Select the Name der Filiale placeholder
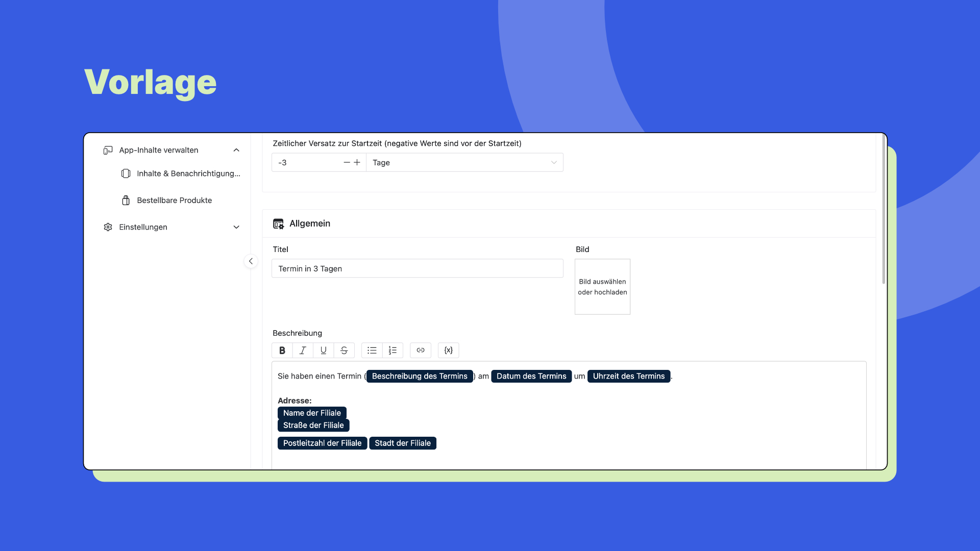Image resolution: width=980 pixels, height=551 pixels. click(x=312, y=413)
